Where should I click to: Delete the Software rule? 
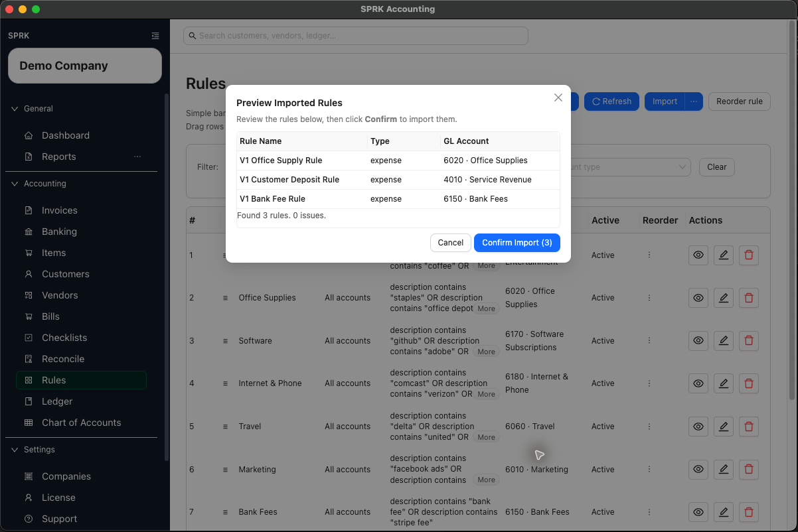tap(749, 341)
